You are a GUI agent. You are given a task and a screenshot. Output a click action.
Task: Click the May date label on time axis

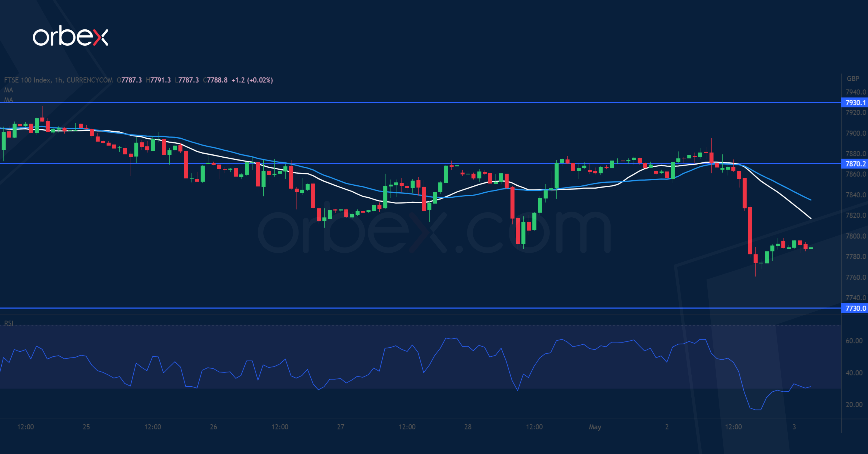click(595, 427)
